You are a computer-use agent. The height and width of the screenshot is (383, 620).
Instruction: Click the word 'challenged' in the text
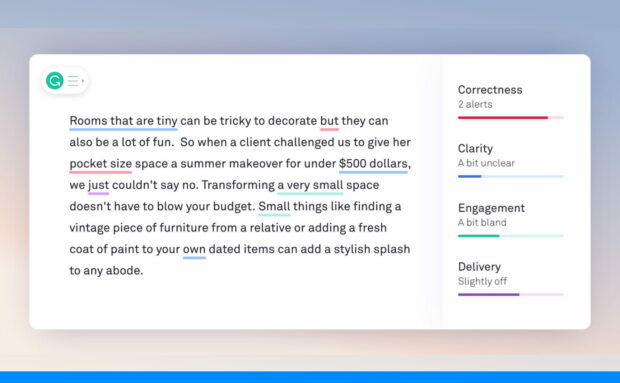pos(304,142)
